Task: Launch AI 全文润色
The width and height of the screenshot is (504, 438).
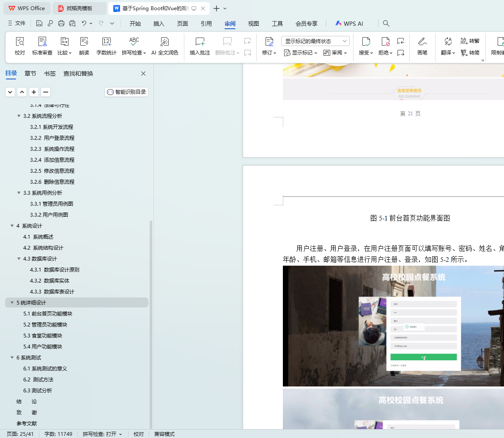Action: (164, 46)
